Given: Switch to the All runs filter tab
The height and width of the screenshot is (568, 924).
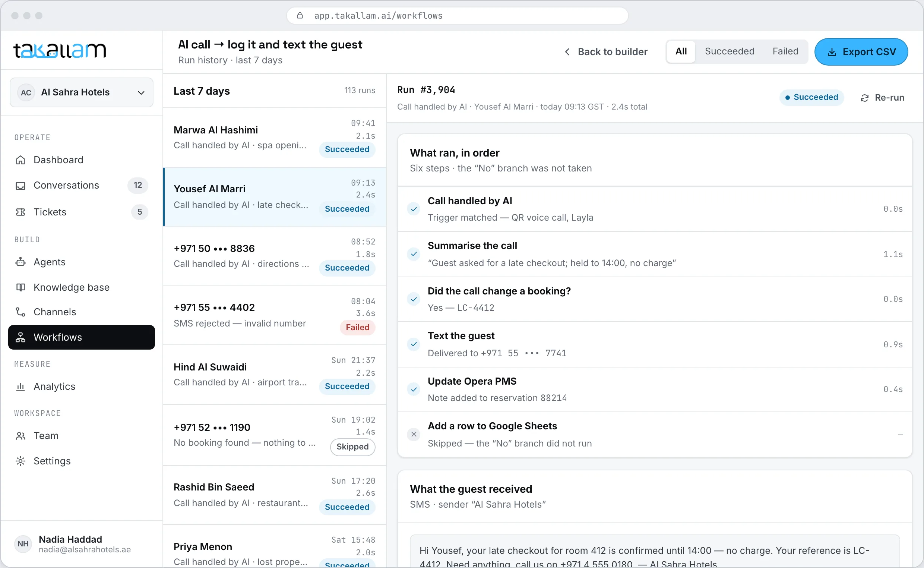Looking at the screenshot, I should click(x=681, y=51).
